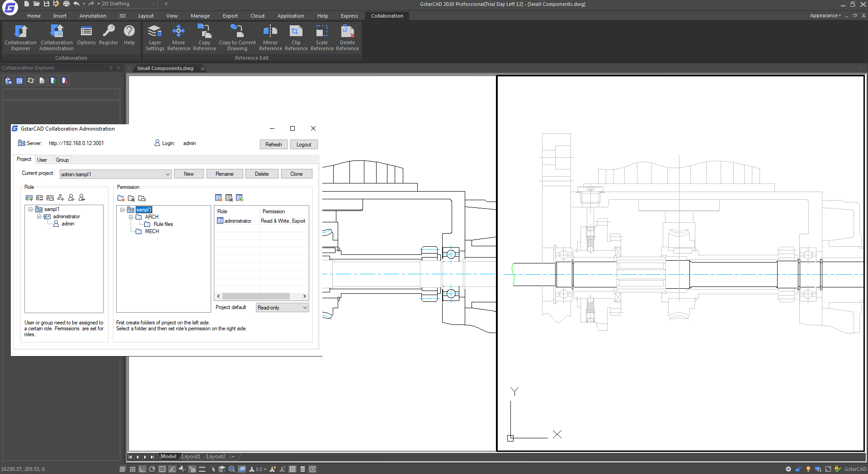Pin the Collaboration Explorer panel

pos(111,68)
